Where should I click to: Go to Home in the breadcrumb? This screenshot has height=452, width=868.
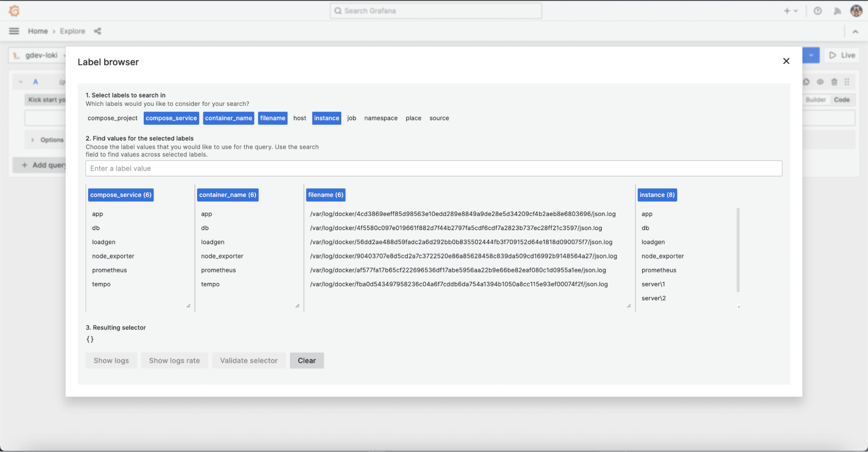click(38, 31)
